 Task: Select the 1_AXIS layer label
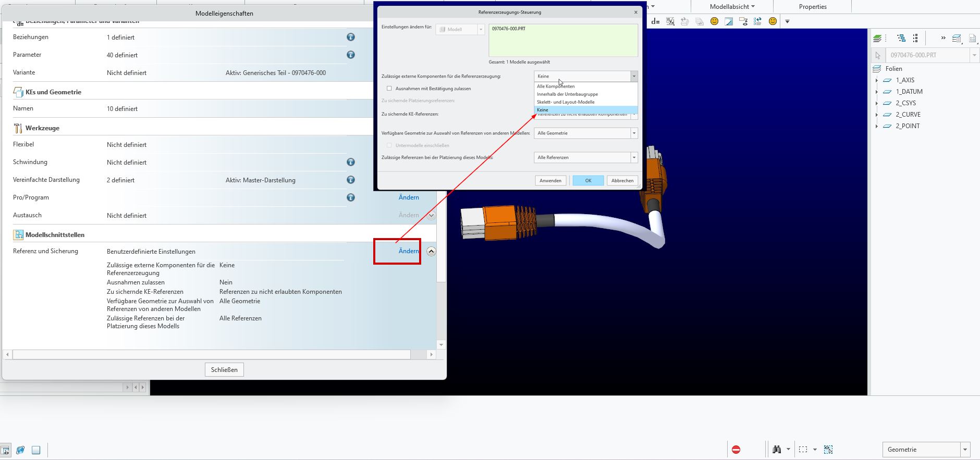pyautogui.click(x=905, y=80)
